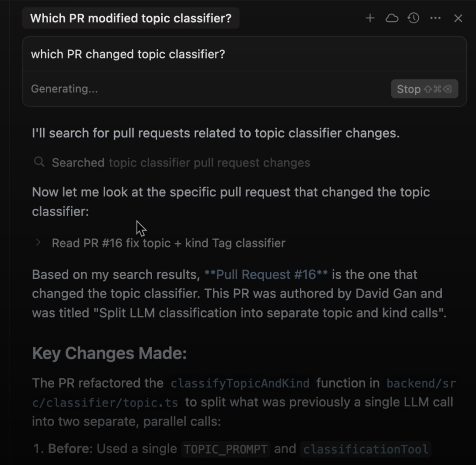Stop the response generation
Screen dimensions: 476x465
424,89
